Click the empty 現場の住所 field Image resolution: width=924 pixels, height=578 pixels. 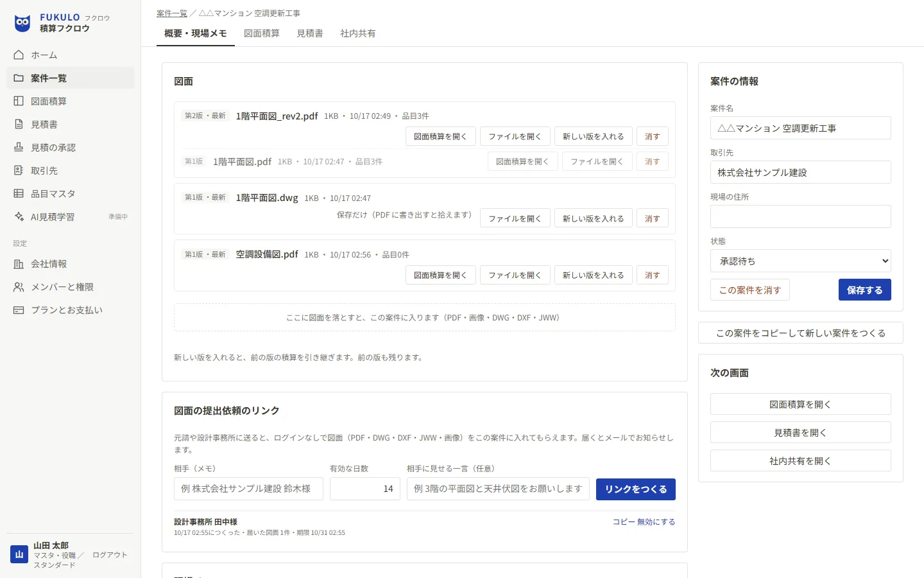[800, 216]
